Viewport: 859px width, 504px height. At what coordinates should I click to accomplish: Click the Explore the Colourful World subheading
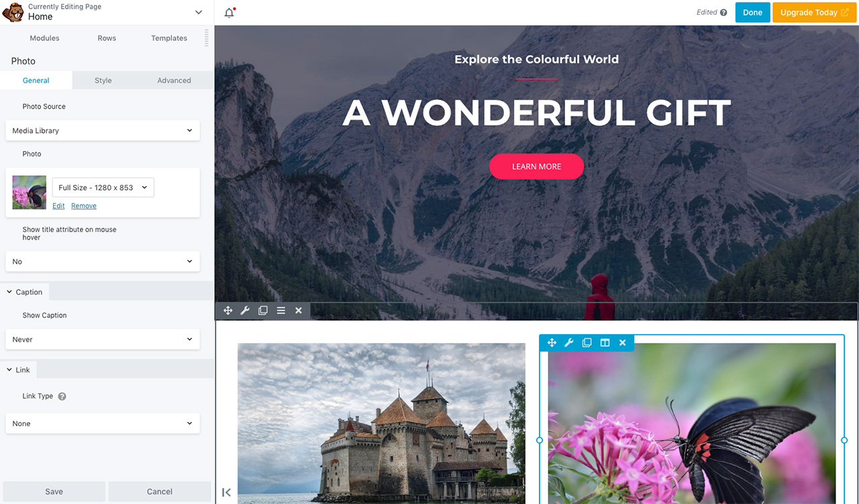tap(537, 59)
